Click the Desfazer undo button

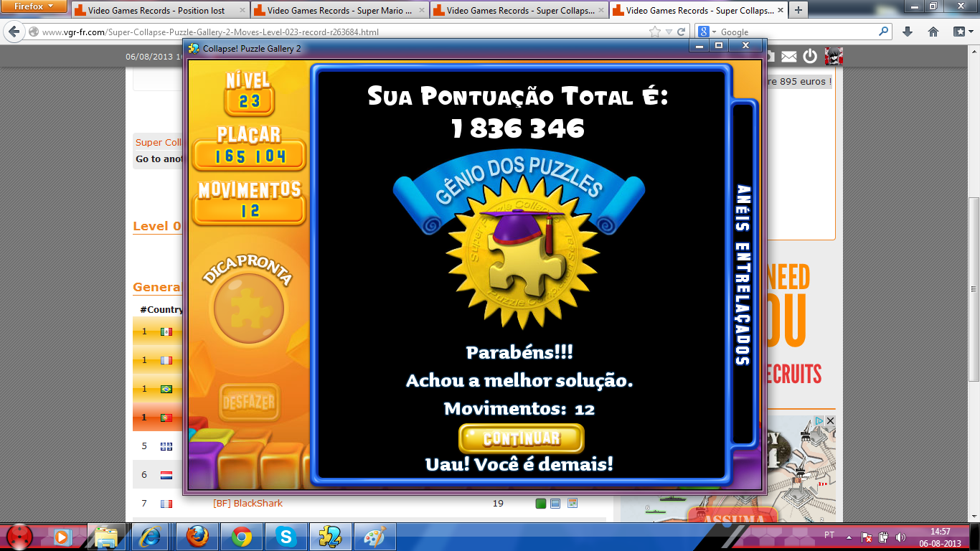249,402
